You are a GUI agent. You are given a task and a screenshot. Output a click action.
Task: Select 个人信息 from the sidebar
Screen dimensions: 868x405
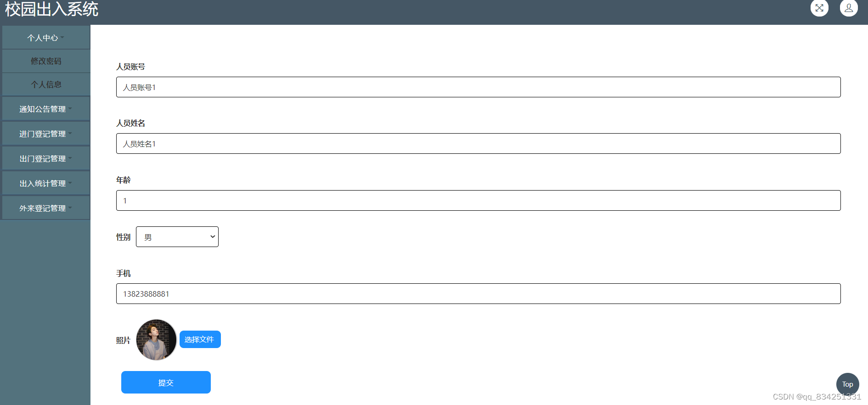pyautogui.click(x=45, y=84)
